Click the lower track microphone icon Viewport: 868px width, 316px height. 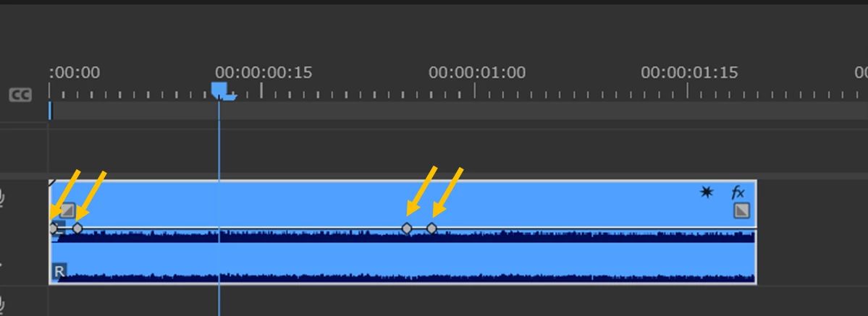click(x=3, y=304)
